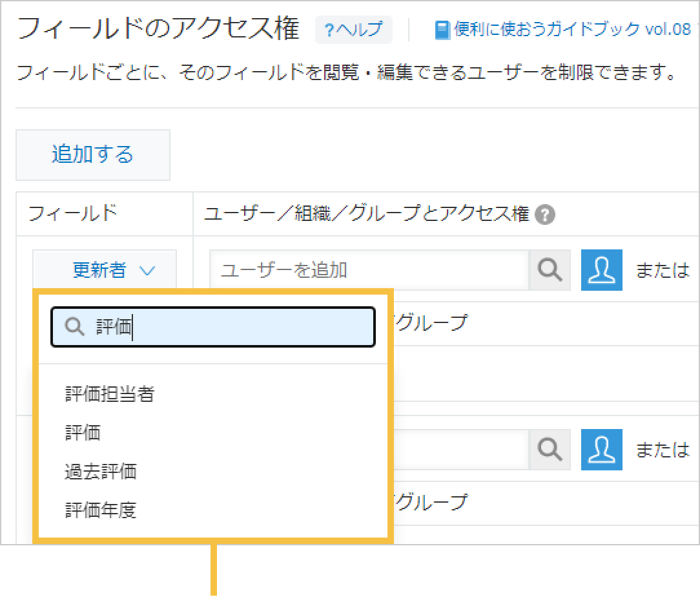Click the guidebook icon before 便利に使おうガイドブック
Screen dimensions: 700x597
click(x=443, y=28)
